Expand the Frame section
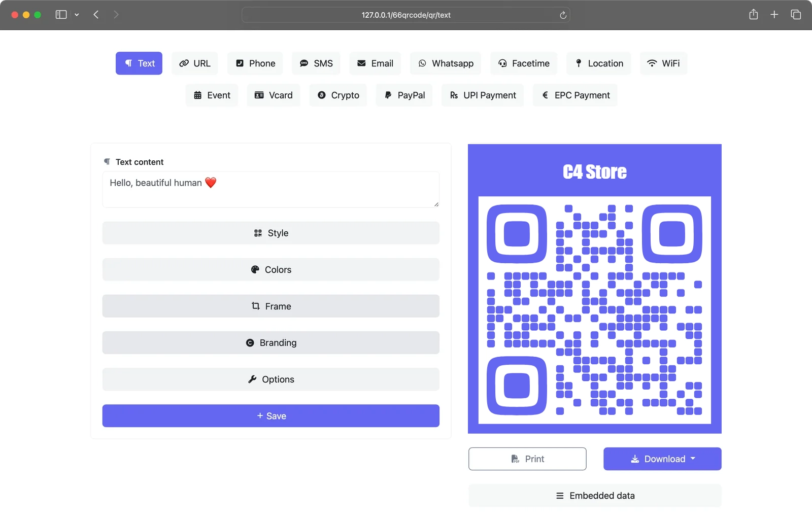The image size is (812, 523). coord(271,306)
